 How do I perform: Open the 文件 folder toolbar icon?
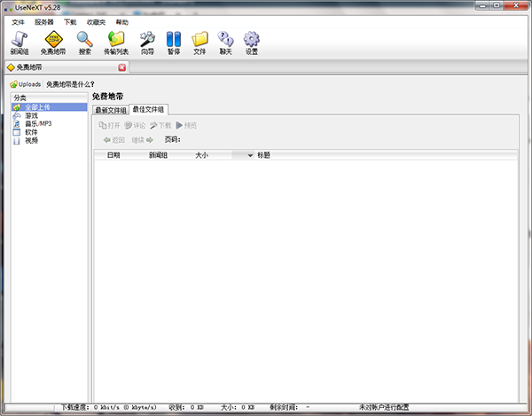pos(199,41)
